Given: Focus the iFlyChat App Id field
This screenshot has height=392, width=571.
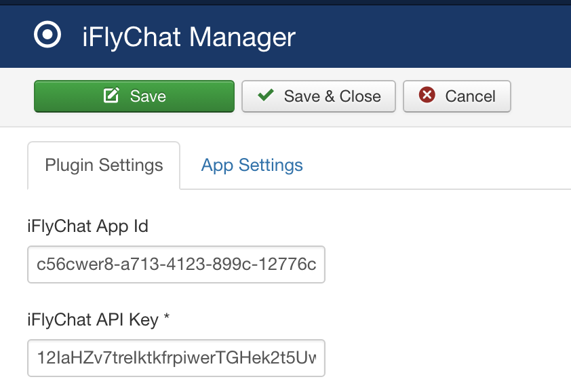Looking at the screenshot, I should [176, 264].
